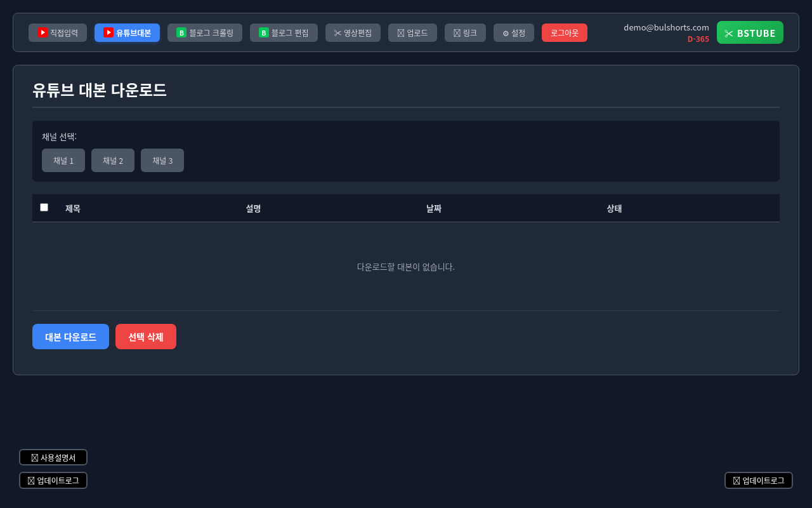Click the 제목 column header

(x=73, y=208)
